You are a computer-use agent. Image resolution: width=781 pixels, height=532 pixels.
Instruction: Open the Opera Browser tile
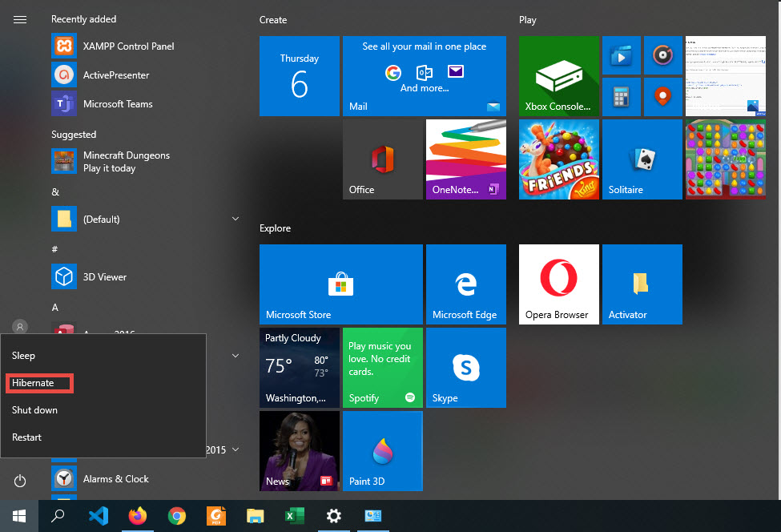pyautogui.click(x=558, y=284)
